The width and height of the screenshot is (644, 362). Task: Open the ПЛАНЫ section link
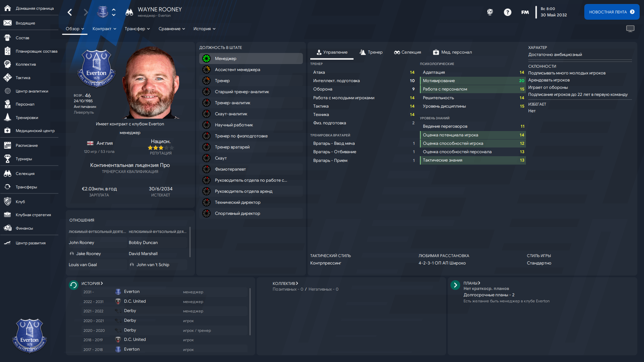[x=472, y=283]
